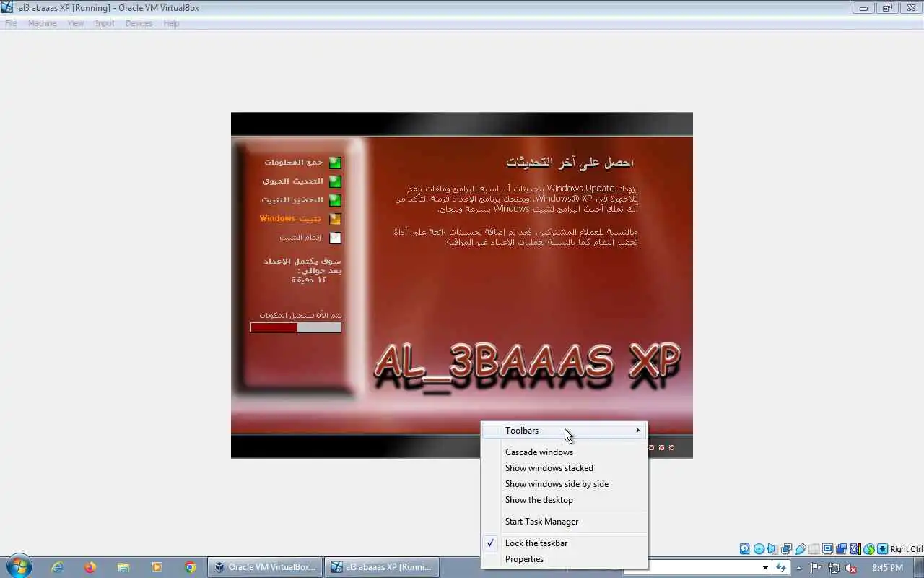Click the muted volume speaker tray icon
Viewport: 924px width, 578px height.
tap(851, 568)
